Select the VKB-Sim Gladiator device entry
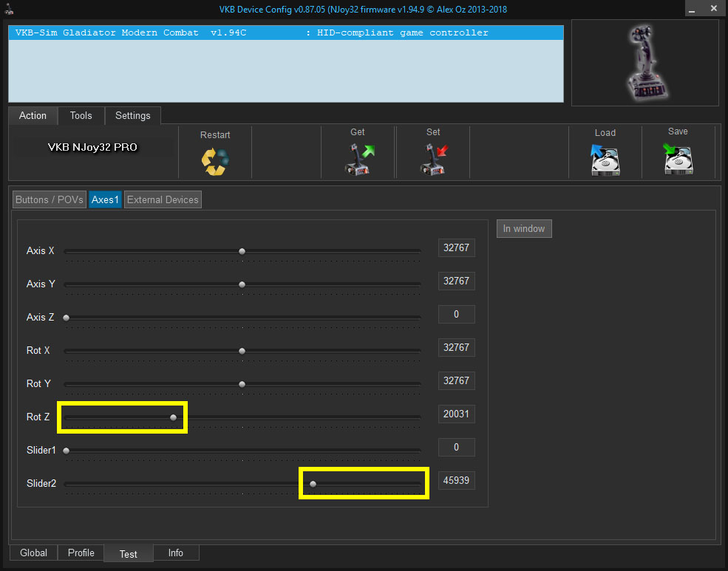 click(251, 33)
